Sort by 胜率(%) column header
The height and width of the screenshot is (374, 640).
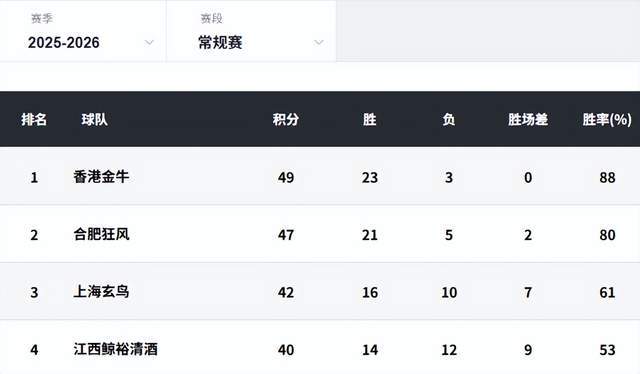point(607,120)
